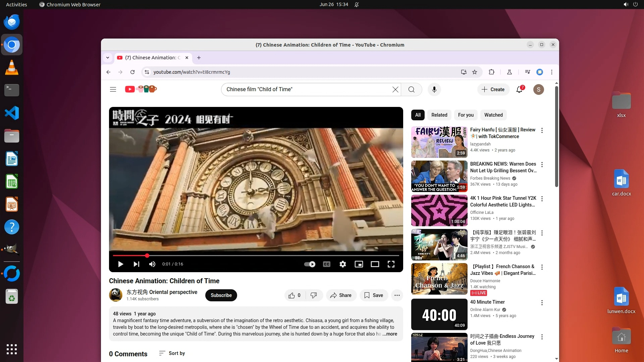Open the video settings gear
This screenshot has width=644, height=362.
[x=342, y=264]
